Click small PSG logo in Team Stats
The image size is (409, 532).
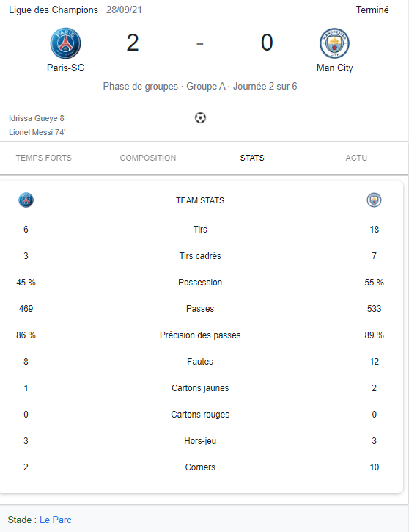(26, 200)
